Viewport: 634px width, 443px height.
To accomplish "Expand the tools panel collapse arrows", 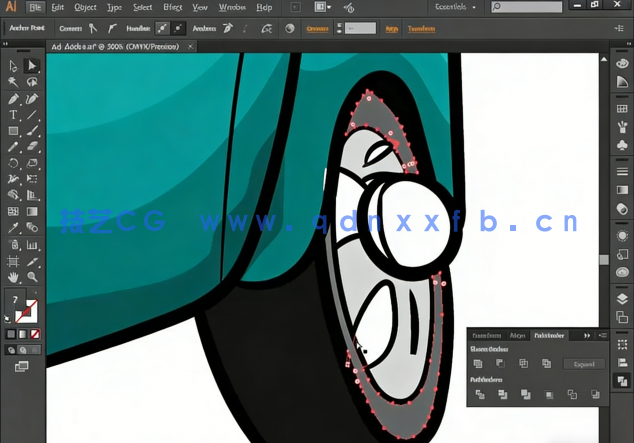I will pos(5,43).
